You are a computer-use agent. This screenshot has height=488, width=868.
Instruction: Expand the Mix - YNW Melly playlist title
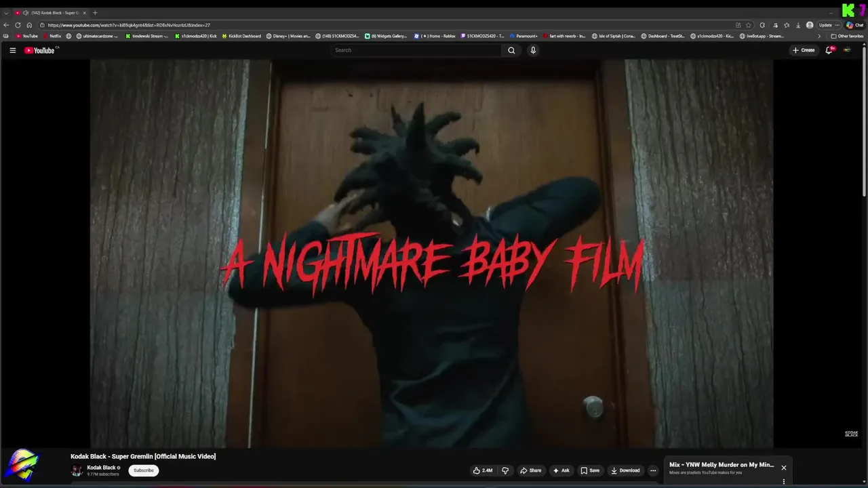[721, 465]
